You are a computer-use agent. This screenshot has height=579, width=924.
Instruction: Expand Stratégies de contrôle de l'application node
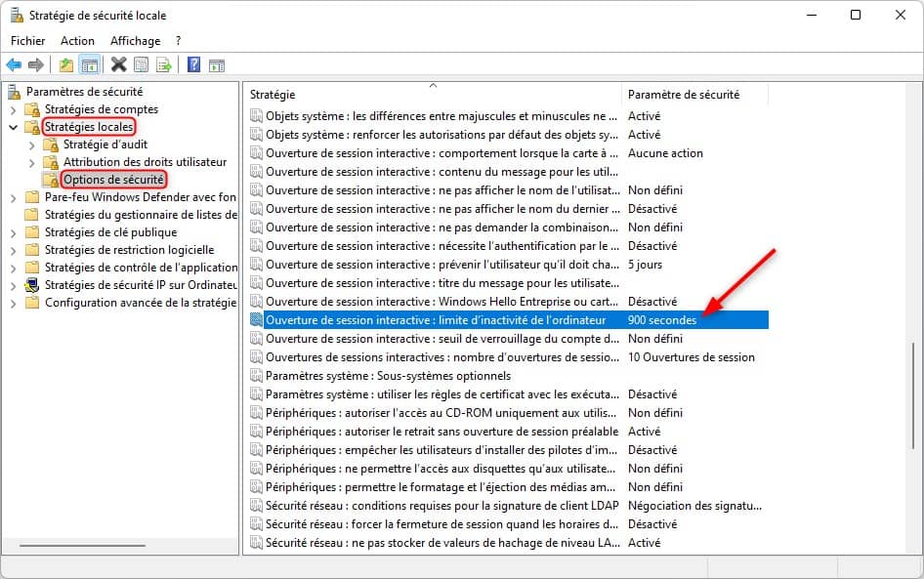point(14,269)
